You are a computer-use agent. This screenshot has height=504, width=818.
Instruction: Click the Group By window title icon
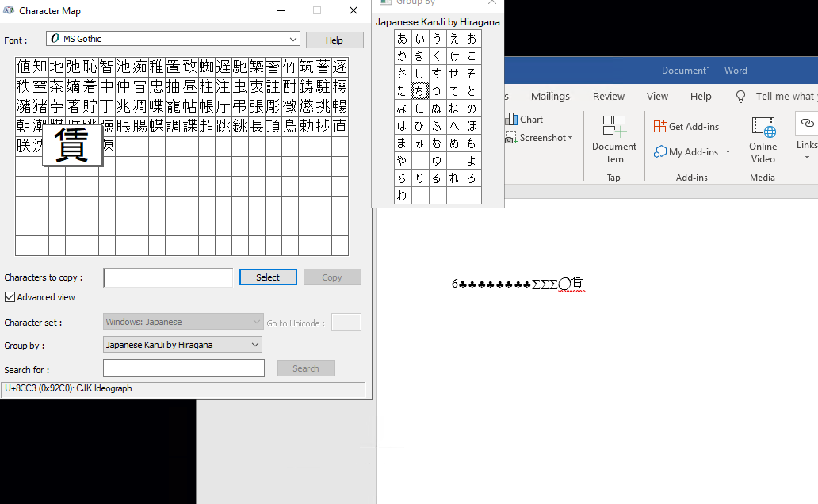point(385,2)
